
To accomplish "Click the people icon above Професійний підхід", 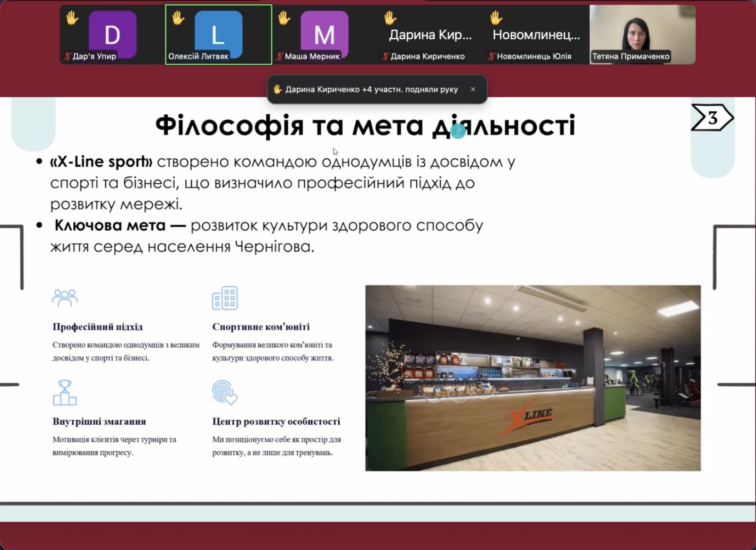I will pyautogui.click(x=65, y=298).
